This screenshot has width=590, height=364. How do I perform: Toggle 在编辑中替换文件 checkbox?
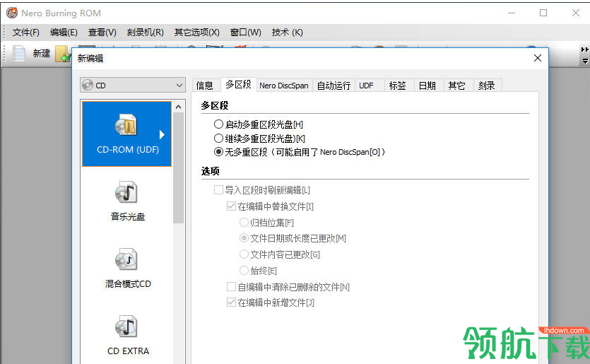(231, 206)
